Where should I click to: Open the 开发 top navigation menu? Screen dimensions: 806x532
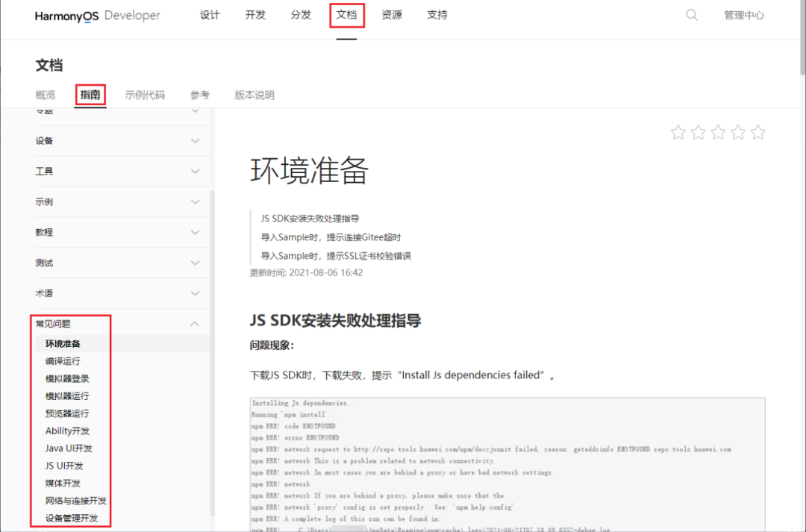(x=255, y=15)
